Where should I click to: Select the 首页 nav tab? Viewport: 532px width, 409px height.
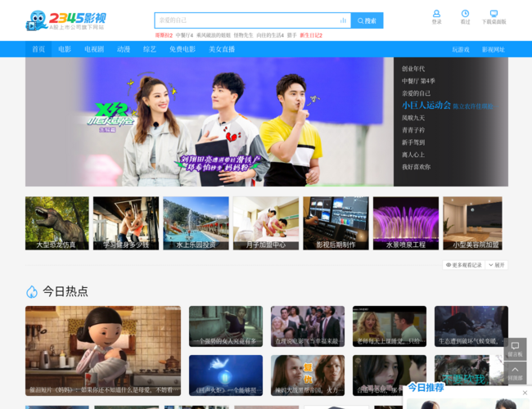pos(38,49)
